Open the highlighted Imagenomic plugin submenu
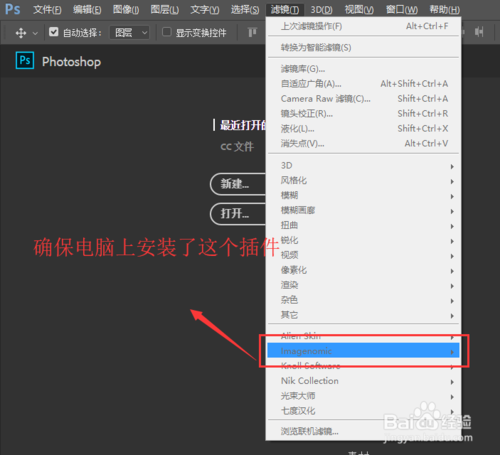 point(363,351)
